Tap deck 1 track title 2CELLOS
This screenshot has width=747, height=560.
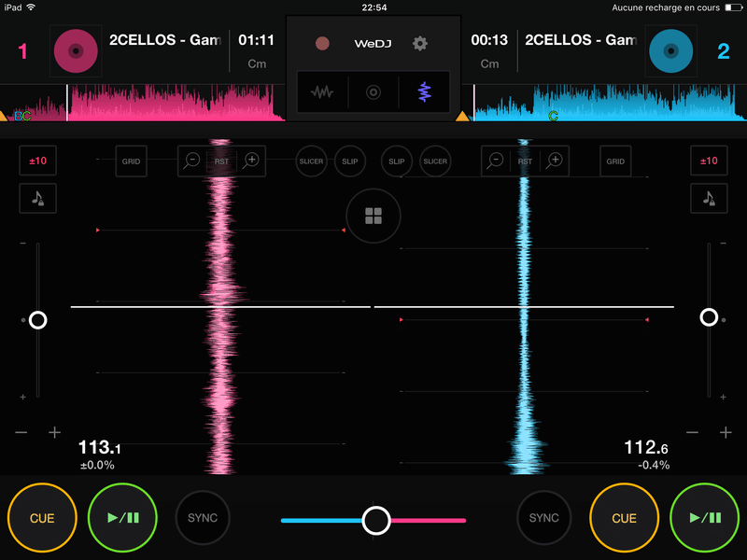(165, 40)
